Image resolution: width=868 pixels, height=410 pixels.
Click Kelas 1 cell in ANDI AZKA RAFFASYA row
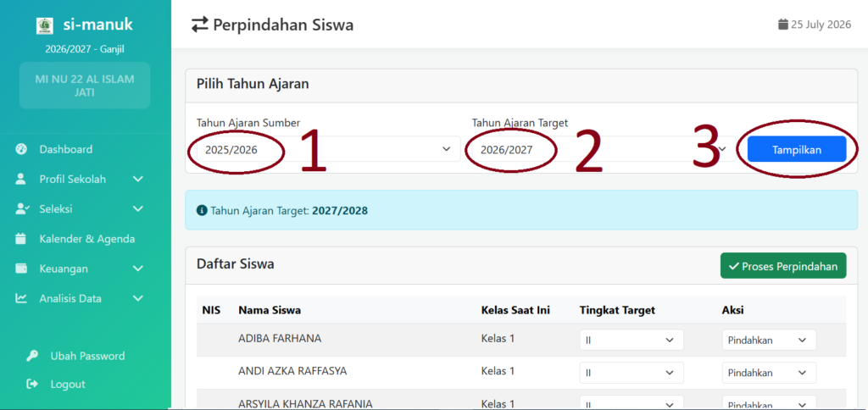498,371
